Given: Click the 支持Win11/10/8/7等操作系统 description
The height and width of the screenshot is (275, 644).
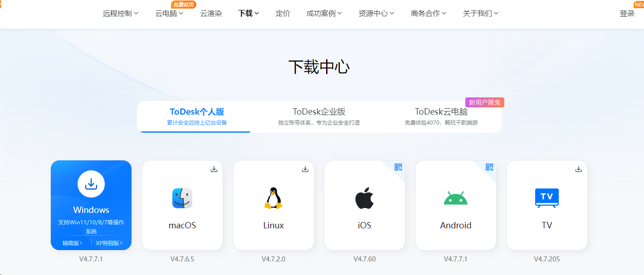Looking at the screenshot, I should click(x=91, y=227).
